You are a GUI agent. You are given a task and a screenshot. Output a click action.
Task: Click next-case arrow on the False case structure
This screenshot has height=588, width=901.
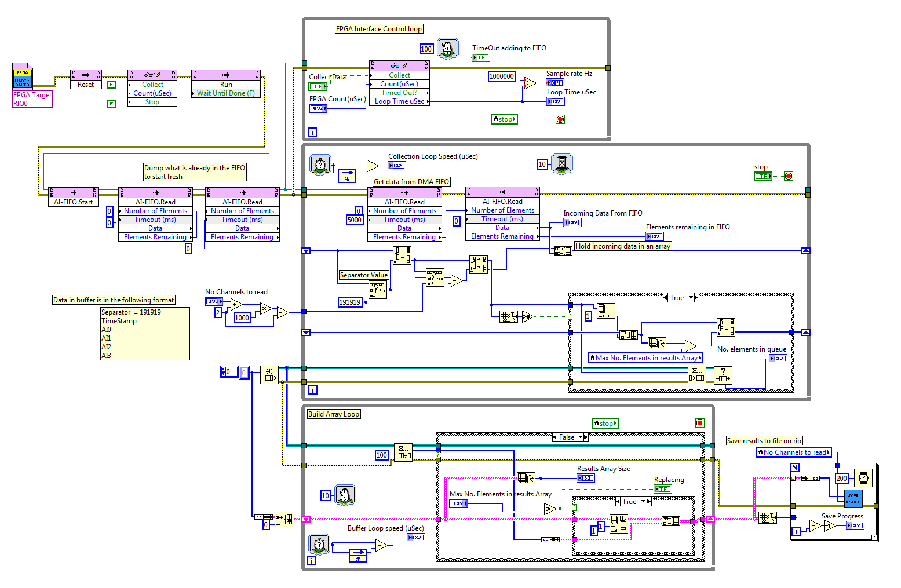pos(586,437)
